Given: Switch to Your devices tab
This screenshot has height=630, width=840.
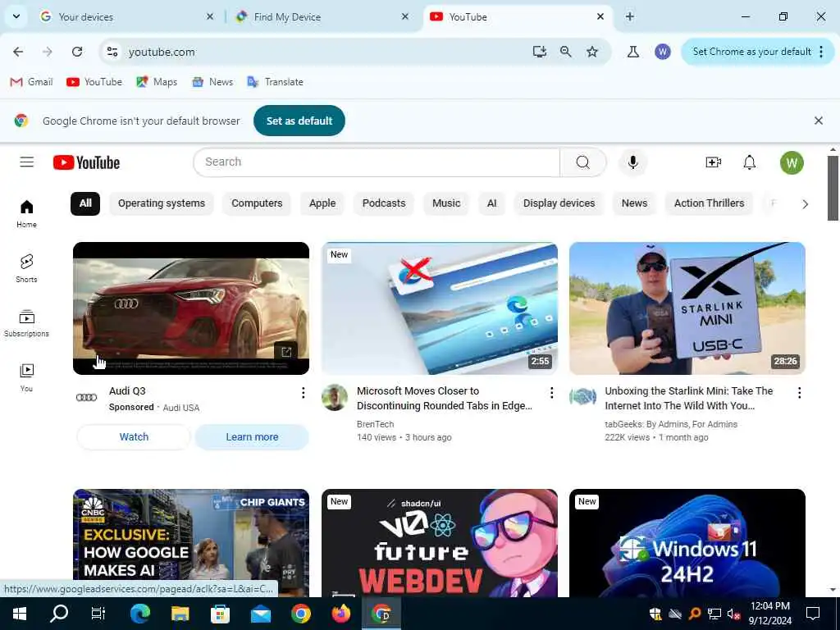Looking at the screenshot, I should click(x=127, y=17).
